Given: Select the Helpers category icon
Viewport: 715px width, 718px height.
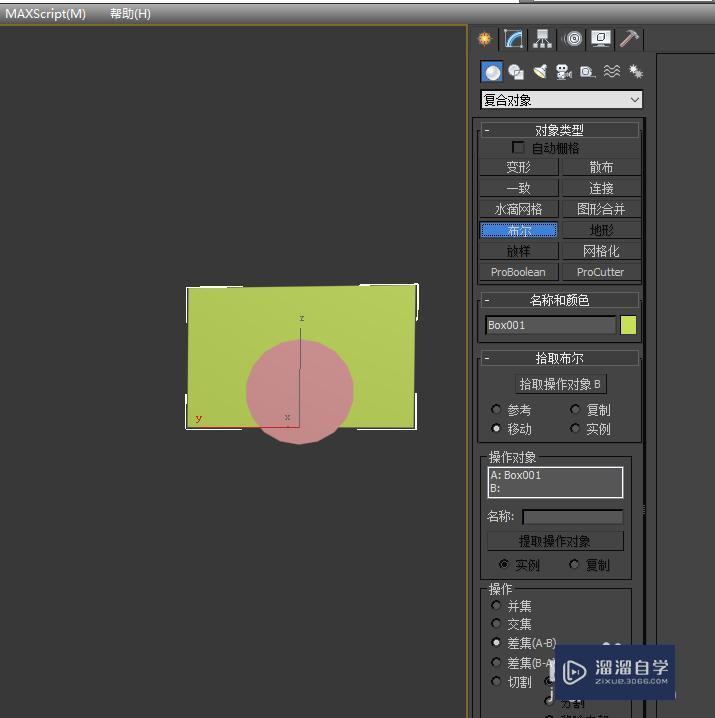Looking at the screenshot, I should tap(587, 72).
